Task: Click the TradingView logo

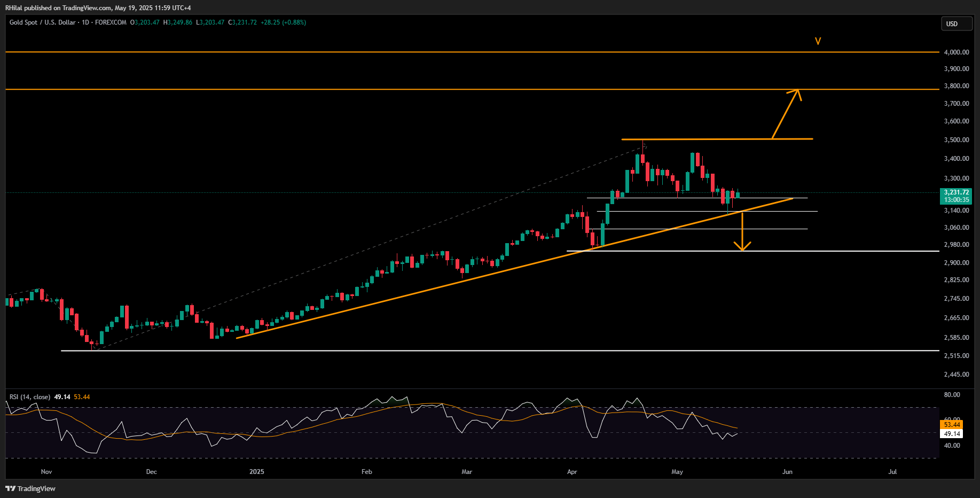Action: [x=30, y=488]
